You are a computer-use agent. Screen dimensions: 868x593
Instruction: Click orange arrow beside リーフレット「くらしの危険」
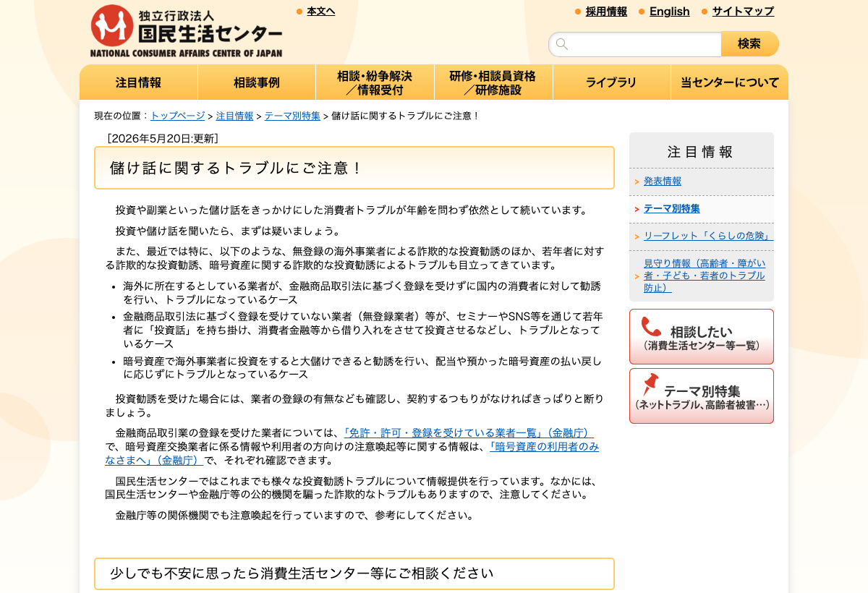click(x=637, y=236)
